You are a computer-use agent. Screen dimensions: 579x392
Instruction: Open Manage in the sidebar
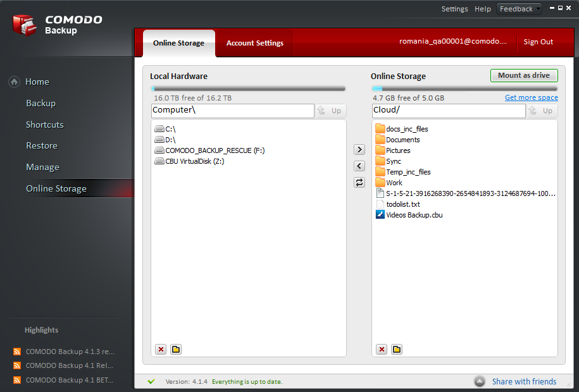43,167
